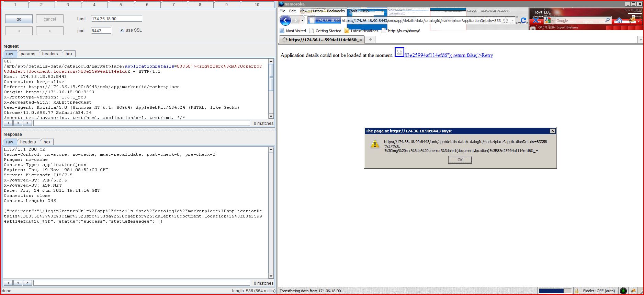Bookmark this page with the star icon
Viewport: 644px width, 295px height.
click(506, 21)
